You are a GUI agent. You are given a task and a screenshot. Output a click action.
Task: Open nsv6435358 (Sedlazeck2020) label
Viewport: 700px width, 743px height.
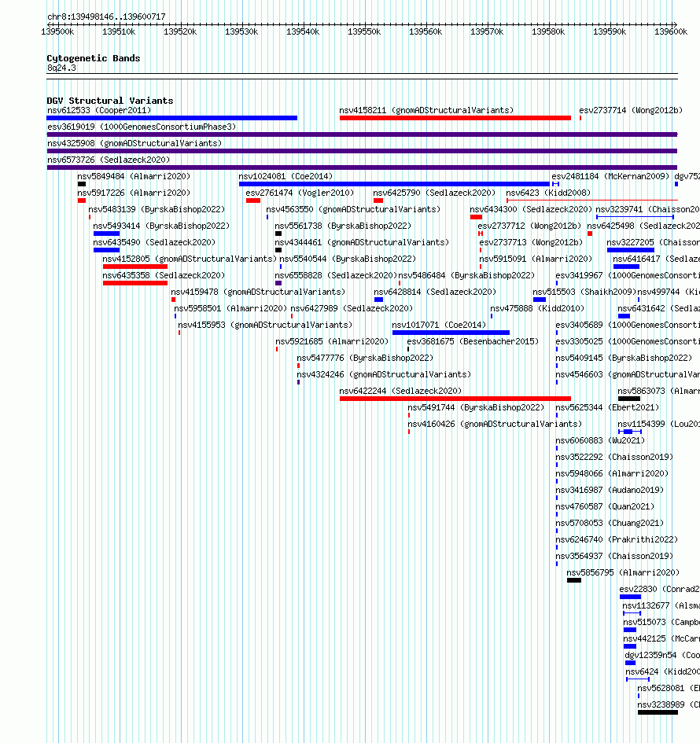(164, 276)
